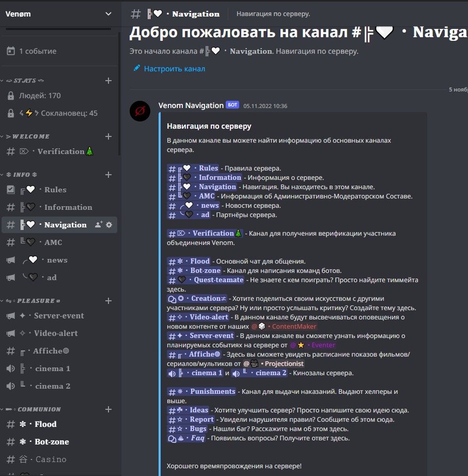
Task: Open the Rules channel in sidebar
Action: coord(59,190)
